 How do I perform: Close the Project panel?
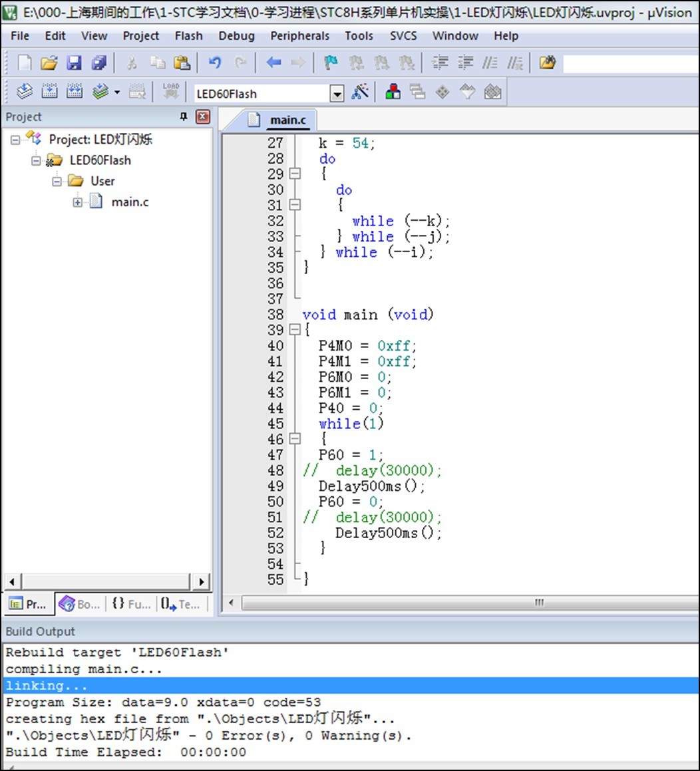coord(203,117)
